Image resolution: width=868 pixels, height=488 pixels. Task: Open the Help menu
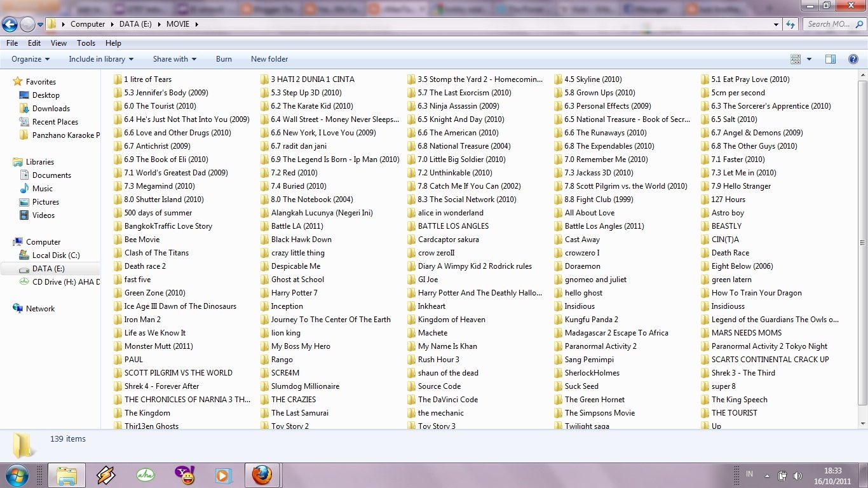click(x=113, y=43)
